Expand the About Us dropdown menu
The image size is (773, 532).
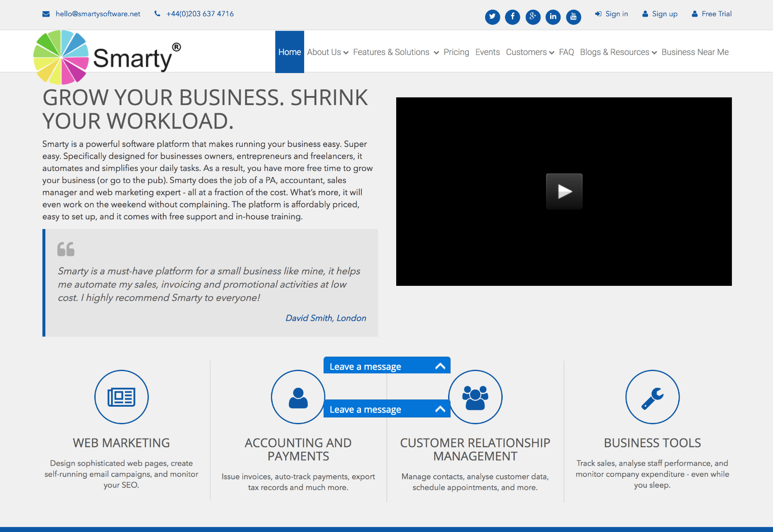pos(328,52)
